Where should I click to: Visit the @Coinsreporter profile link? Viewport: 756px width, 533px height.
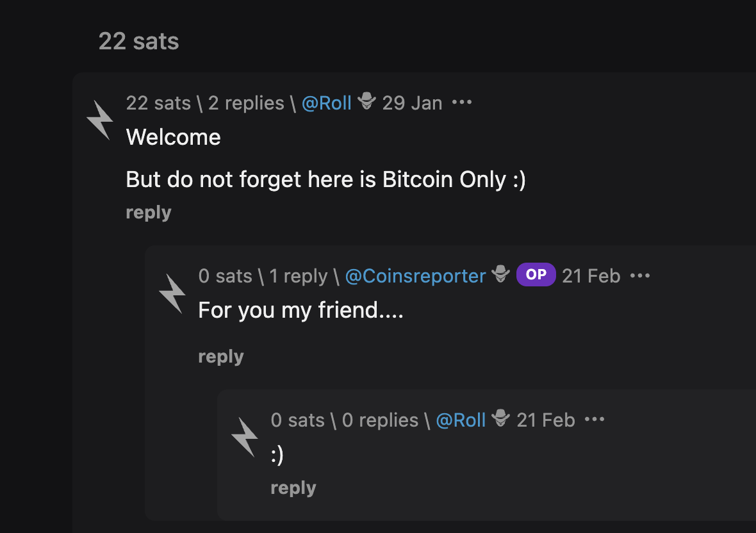click(x=415, y=276)
